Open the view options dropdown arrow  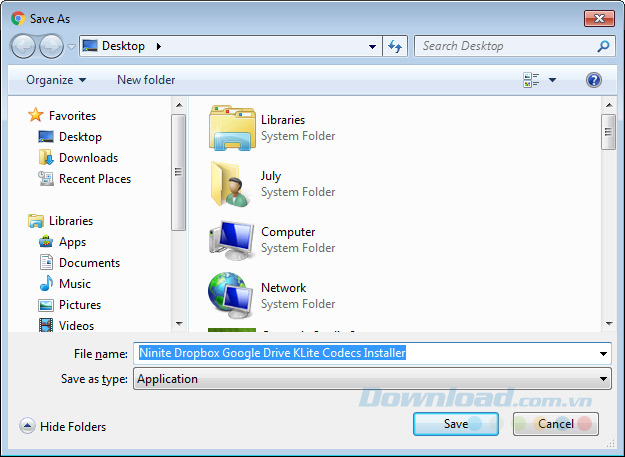tap(552, 80)
